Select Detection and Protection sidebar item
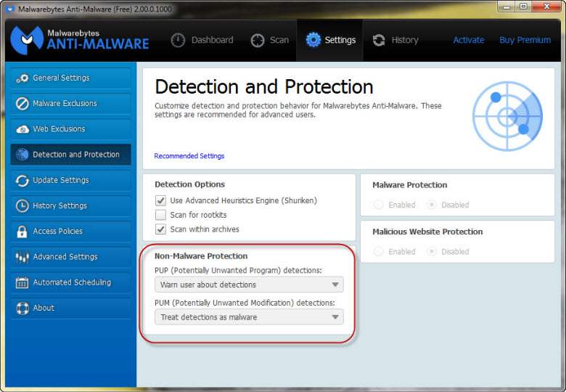The width and height of the screenshot is (566, 392). pyautogui.click(x=71, y=155)
